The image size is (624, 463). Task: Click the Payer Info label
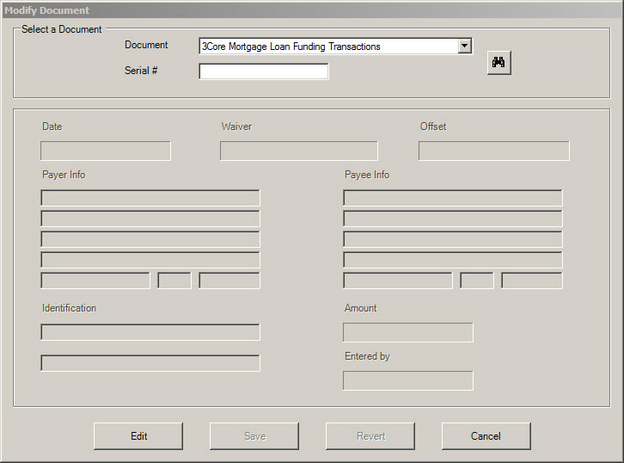point(64,175)
